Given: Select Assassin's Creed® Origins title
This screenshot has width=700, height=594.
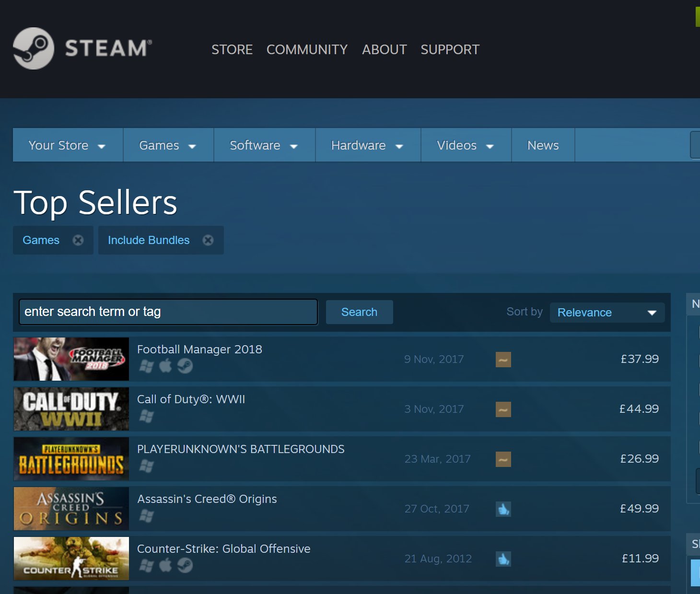Looking at the screenshot, I should (x=207, y=499).
